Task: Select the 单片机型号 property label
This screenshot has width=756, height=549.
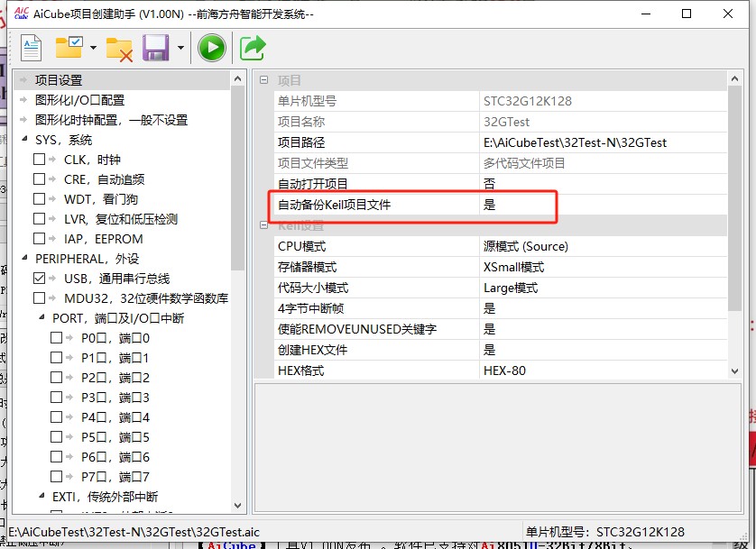Action: point(307,101)
